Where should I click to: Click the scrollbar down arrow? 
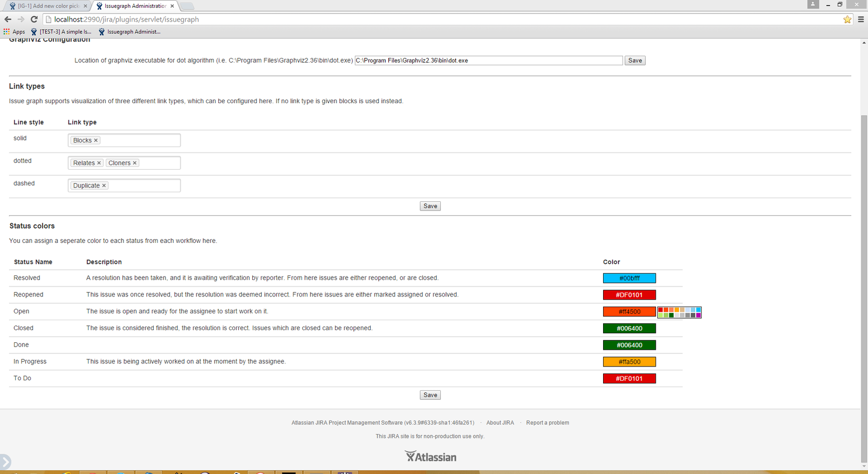coord(864,467)
